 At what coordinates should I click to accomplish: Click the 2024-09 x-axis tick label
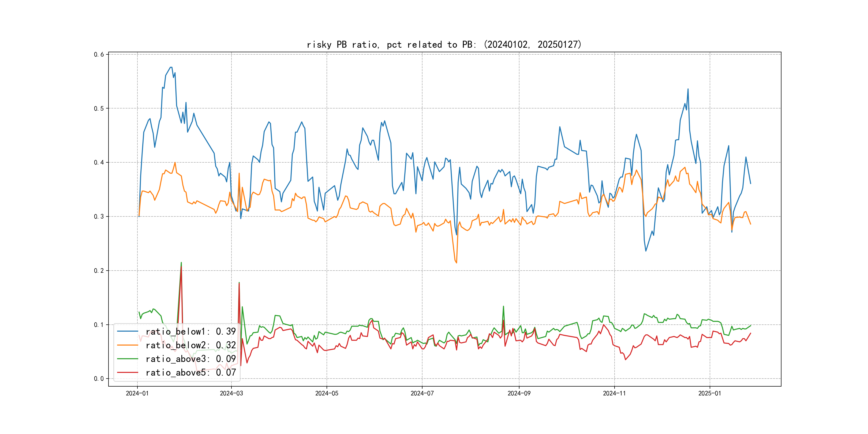[519, 393]
